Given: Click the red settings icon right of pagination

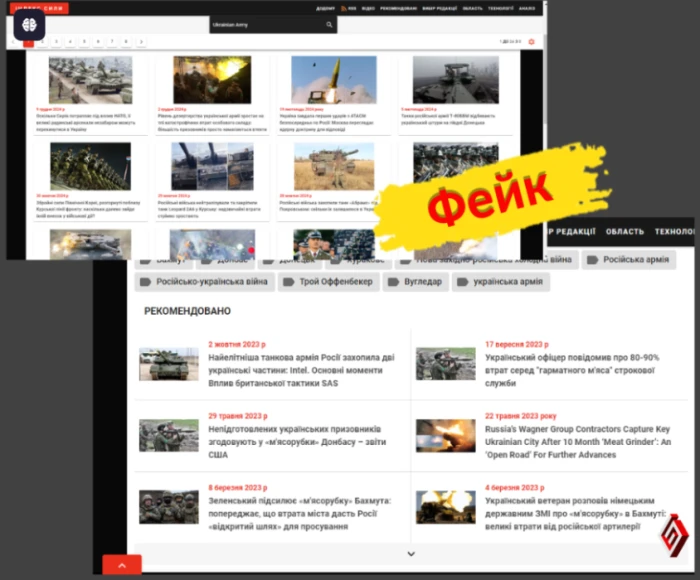Looking at the screenshot, I should point(531,42).
